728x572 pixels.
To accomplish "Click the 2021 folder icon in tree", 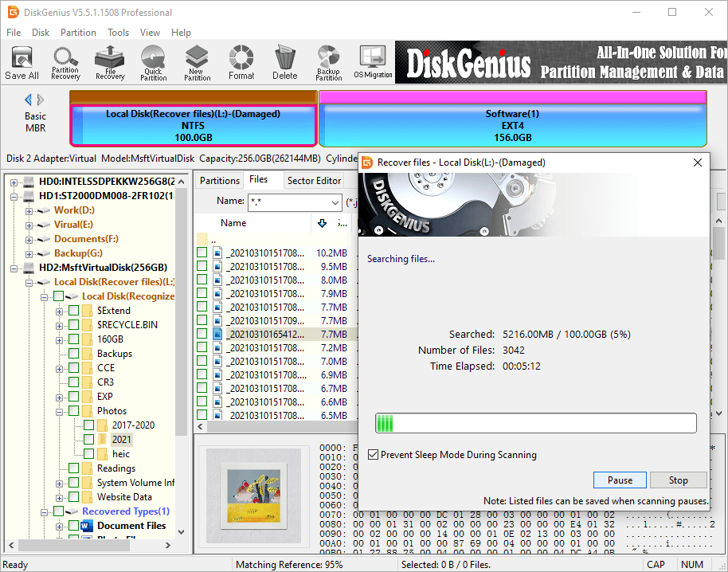I will point(103,439).
